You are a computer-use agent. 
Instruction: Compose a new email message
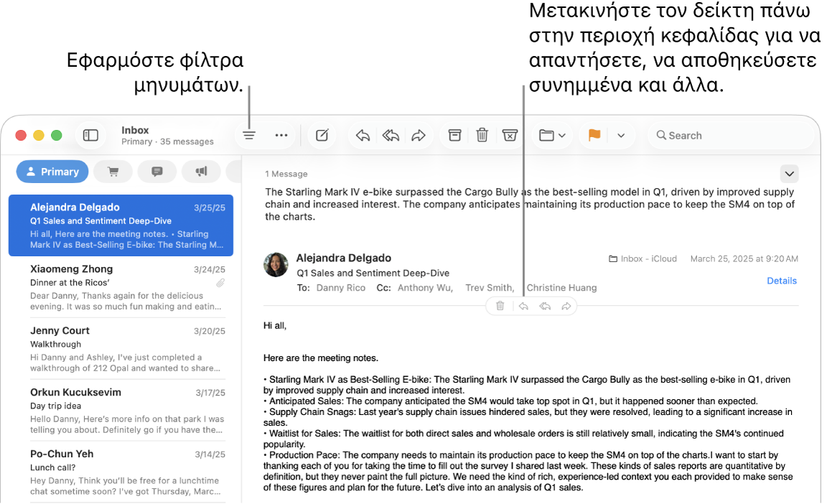click(x=322, y=135)
